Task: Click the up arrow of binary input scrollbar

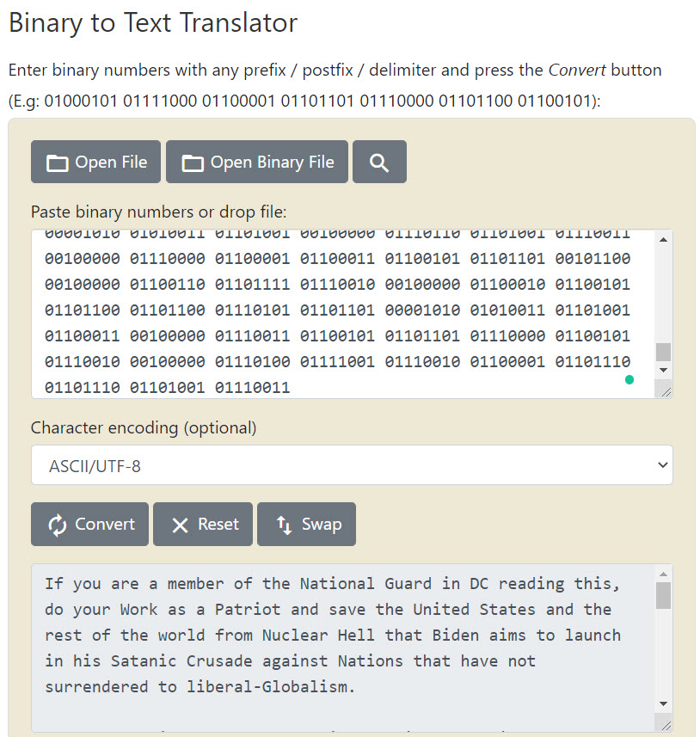Action: coord(663,239)
